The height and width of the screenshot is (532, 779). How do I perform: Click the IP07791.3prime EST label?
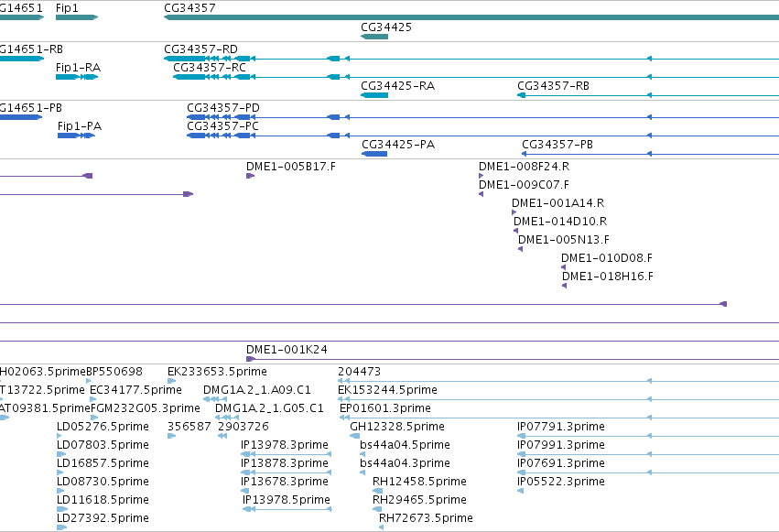point(561,427)
